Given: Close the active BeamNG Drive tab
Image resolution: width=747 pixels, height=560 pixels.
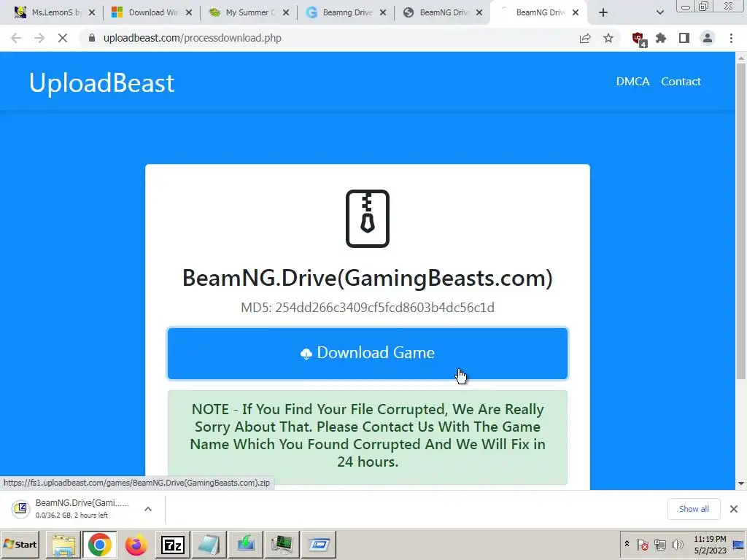Looking at the screenshot, I should point(576,12).
